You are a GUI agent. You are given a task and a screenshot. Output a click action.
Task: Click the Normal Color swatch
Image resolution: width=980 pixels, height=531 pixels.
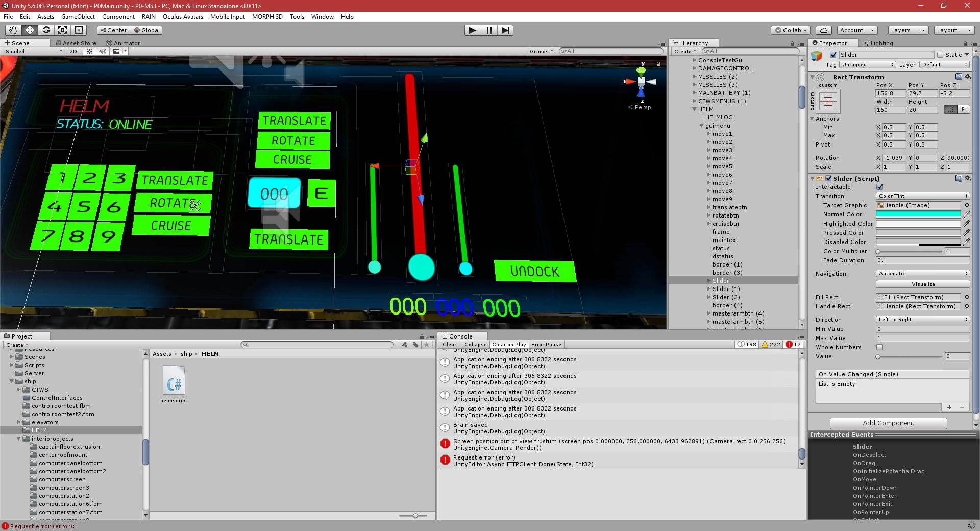[x=917, y=214]
